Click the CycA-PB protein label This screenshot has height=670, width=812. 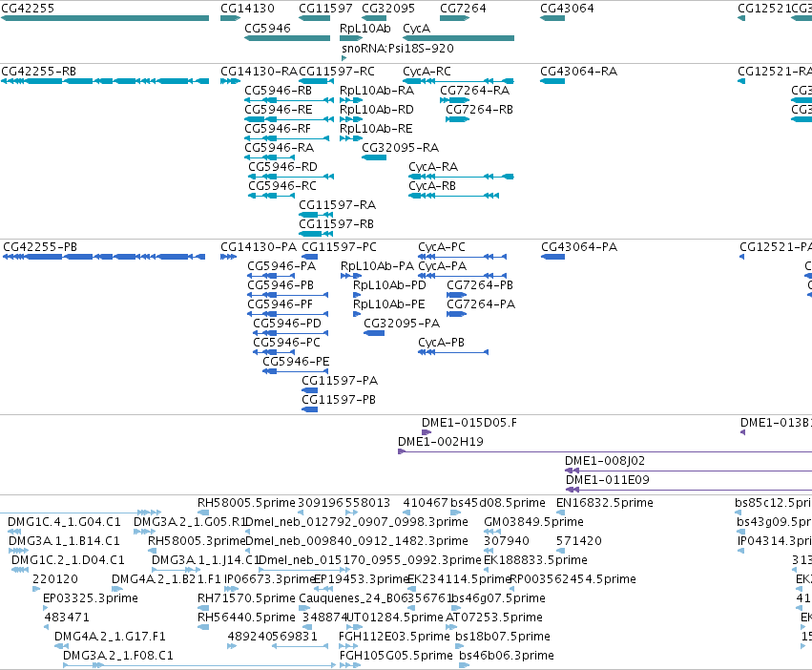(x=441, y=343)
